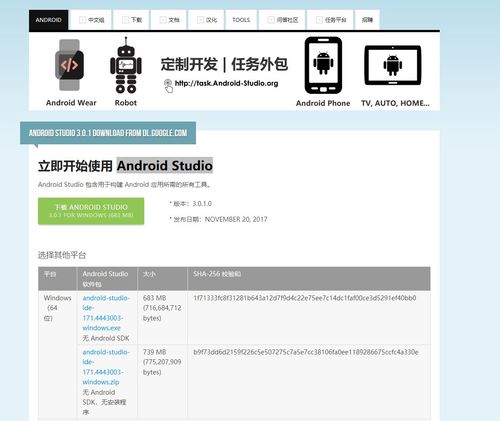Open the 文档 navigation tab
Viewport: 500px width, 421px height.
tap(169, 20)
